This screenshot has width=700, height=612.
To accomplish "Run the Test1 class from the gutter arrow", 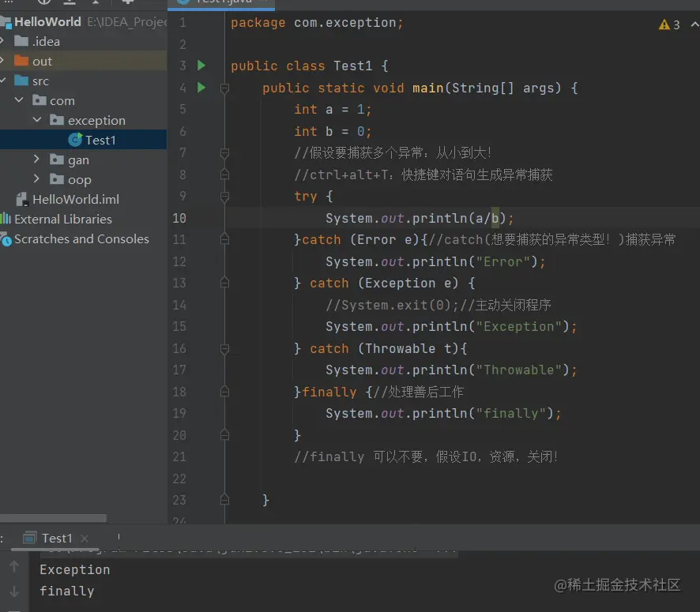I will click(x=201, y=66).
